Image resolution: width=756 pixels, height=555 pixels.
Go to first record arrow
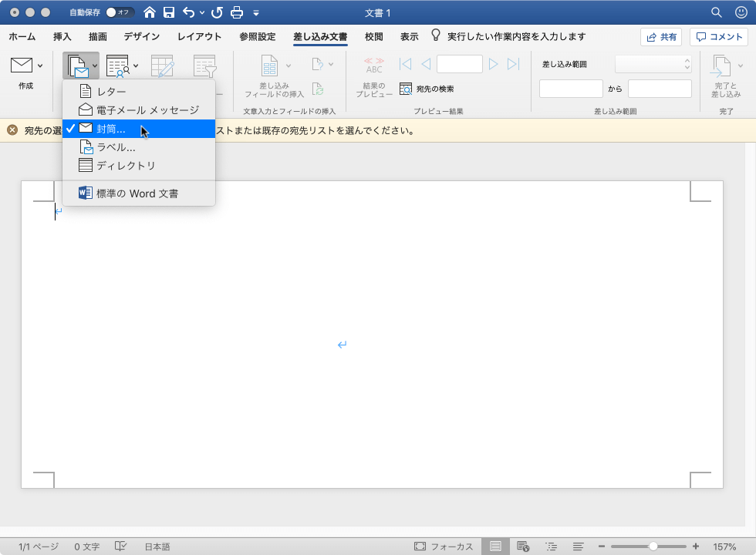pyautogui.click(x=406, y=64)
